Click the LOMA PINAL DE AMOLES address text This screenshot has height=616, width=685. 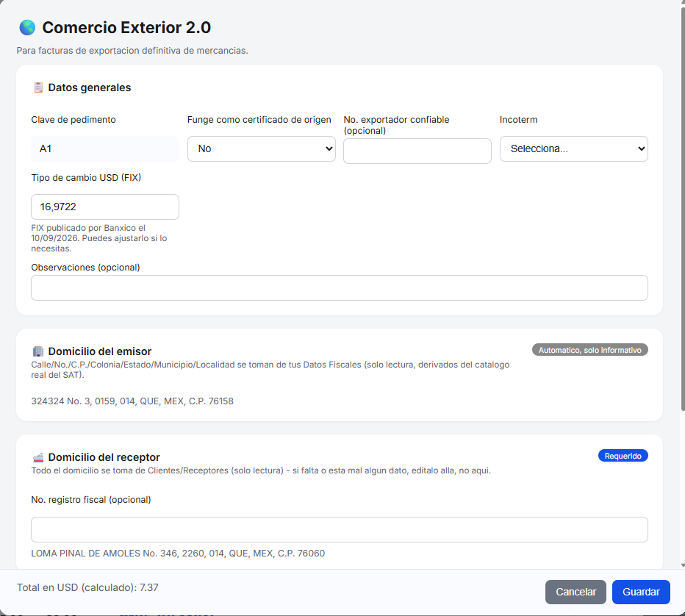178,553
